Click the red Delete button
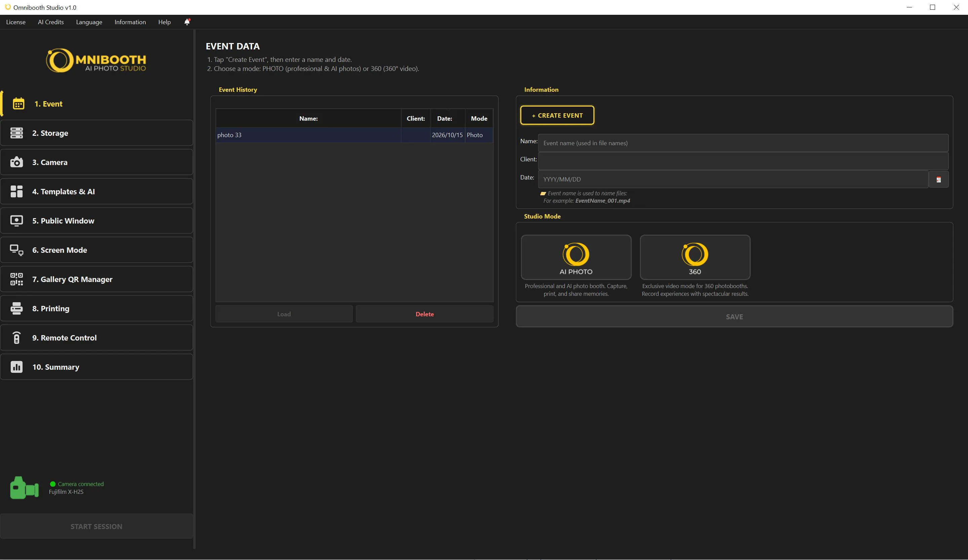Screen dimensions: 968x560 tap(425, 314)
